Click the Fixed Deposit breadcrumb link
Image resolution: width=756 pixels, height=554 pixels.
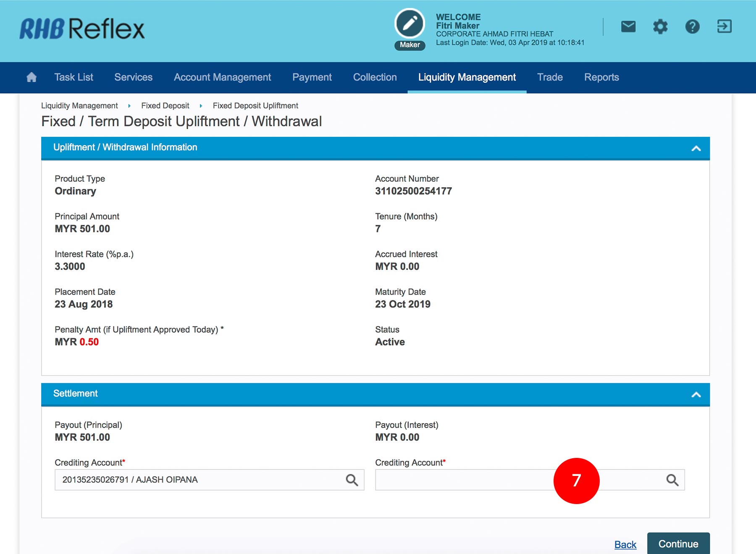pyautogui.click(x=165, y=106)
